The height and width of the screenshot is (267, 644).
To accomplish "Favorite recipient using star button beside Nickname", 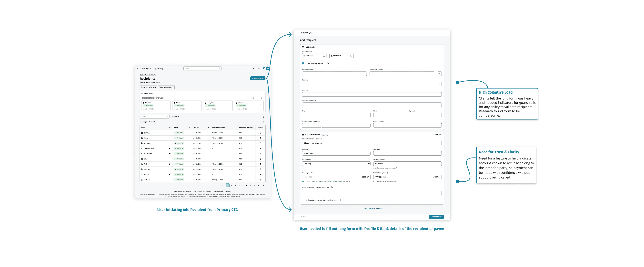I will [439, 74].
